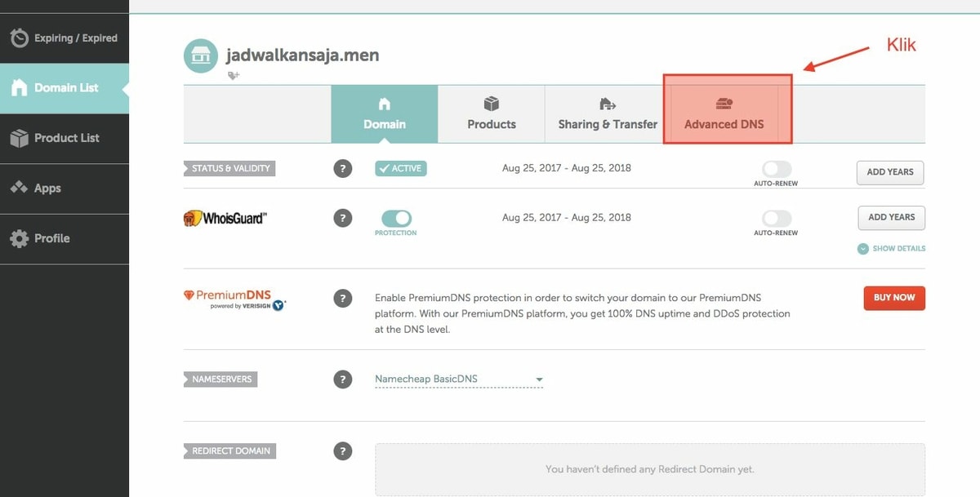Click the Status & Validity label tag
Screen dimensions: 980x497
click(230, 168)
